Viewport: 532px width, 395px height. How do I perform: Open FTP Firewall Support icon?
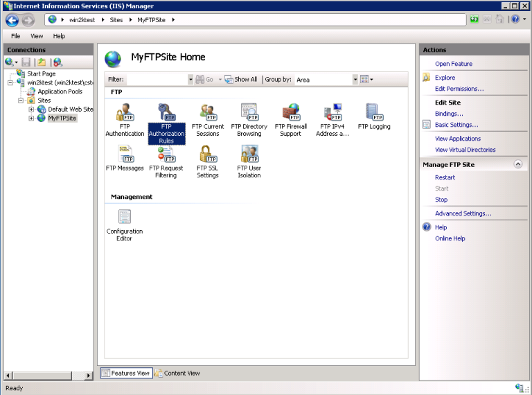coord(291,120)
